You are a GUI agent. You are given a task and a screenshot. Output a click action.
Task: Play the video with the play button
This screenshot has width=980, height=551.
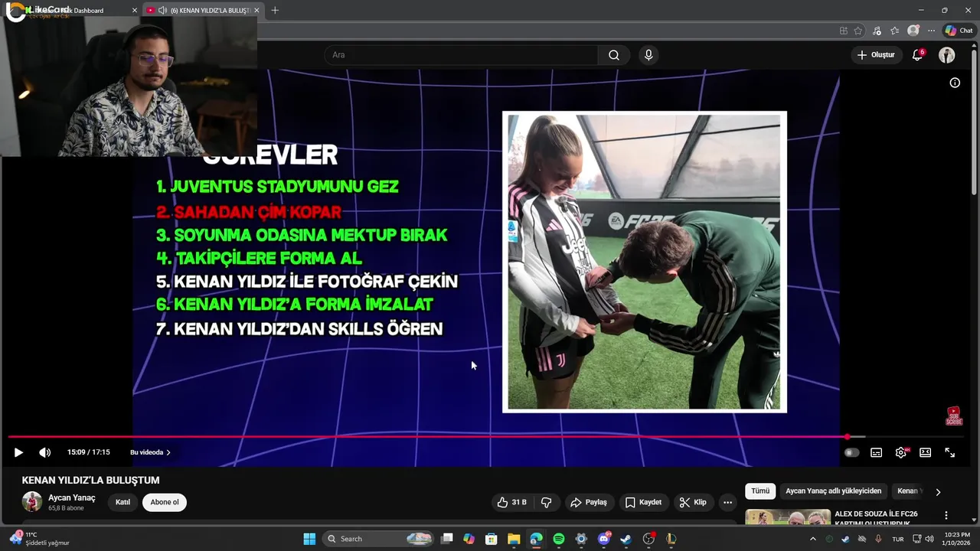[x=18, y=452]
